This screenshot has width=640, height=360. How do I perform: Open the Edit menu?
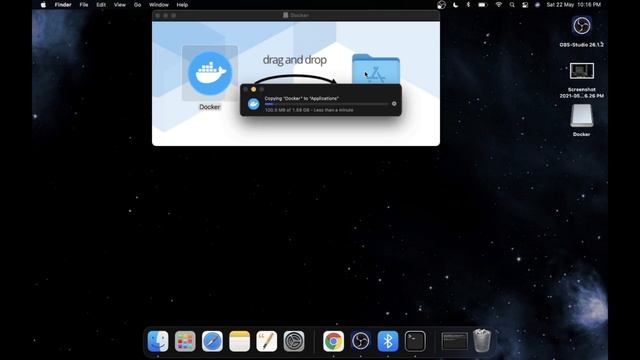101,5
